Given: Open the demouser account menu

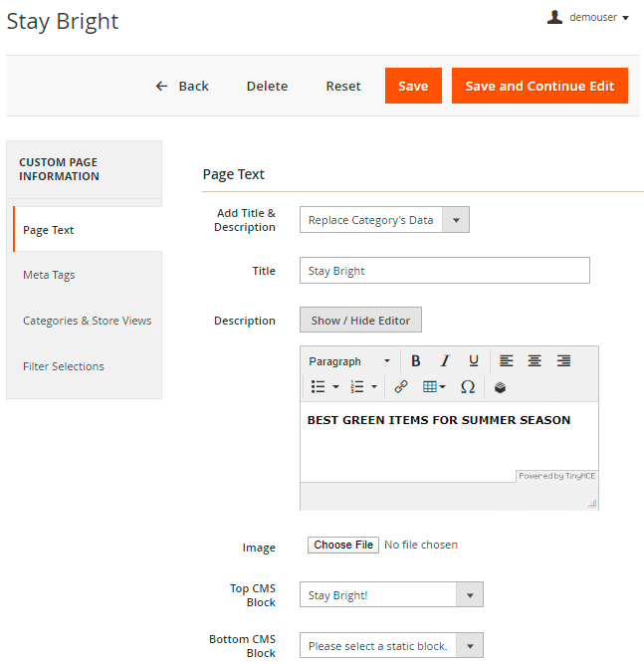Looking at the screenshot, I should click(x=588, y=17).
